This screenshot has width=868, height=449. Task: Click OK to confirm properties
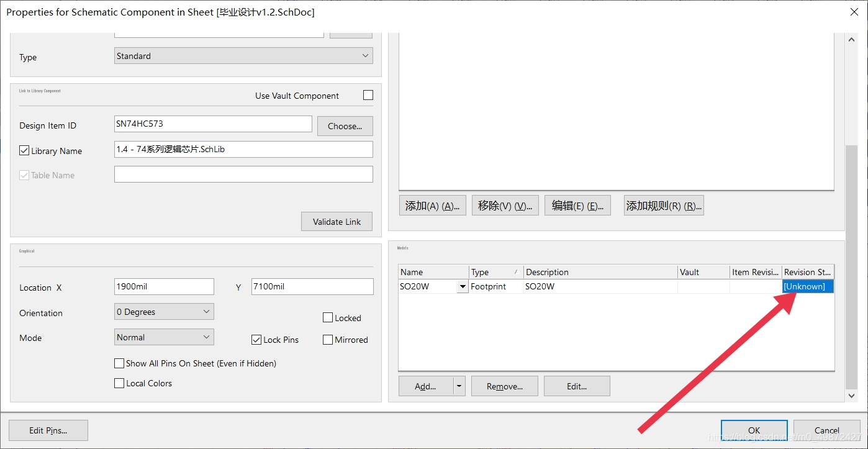[x=754, y=430]
